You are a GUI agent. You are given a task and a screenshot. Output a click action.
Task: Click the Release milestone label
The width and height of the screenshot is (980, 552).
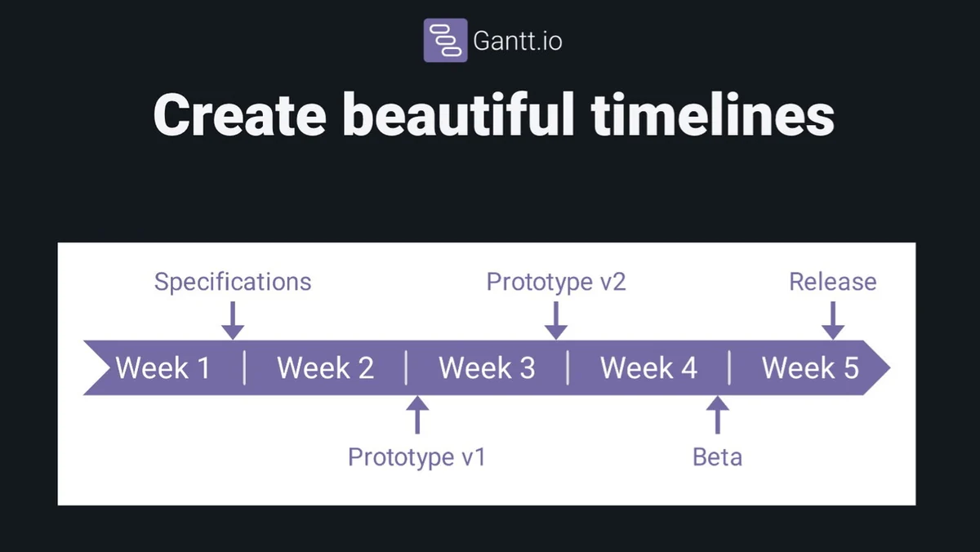[832, 283]
